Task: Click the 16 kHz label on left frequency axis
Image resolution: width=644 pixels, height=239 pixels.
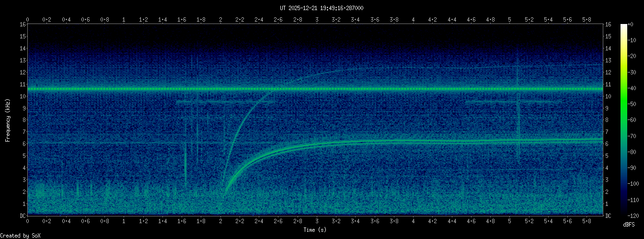Action: pyautogui.click(x=22, y=24)
